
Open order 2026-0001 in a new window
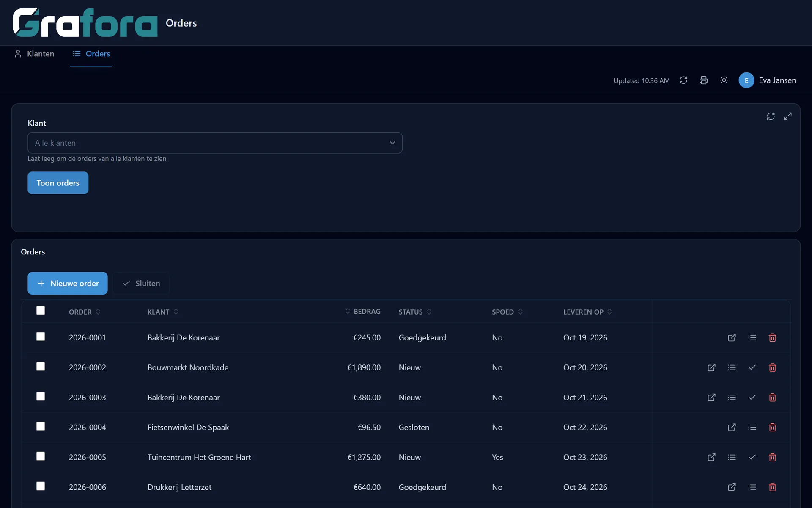(x=732, y=337)
